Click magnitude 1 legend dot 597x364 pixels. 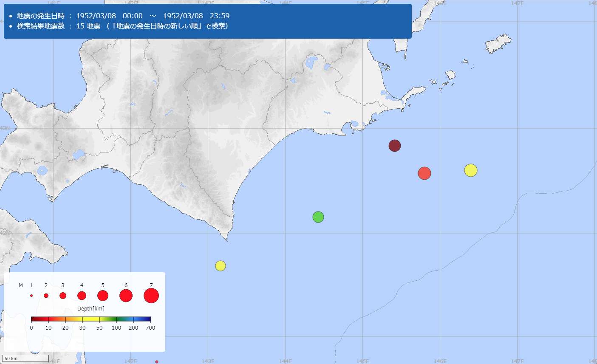click(x=31, y=296)
